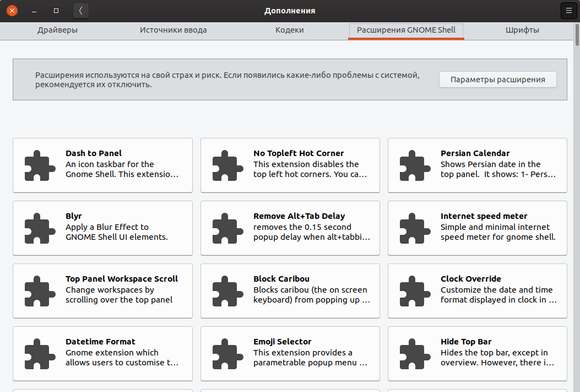Screen dimensions: 580x392
Task: Open the Block Caribou extension card
Action: coord(290,291)
